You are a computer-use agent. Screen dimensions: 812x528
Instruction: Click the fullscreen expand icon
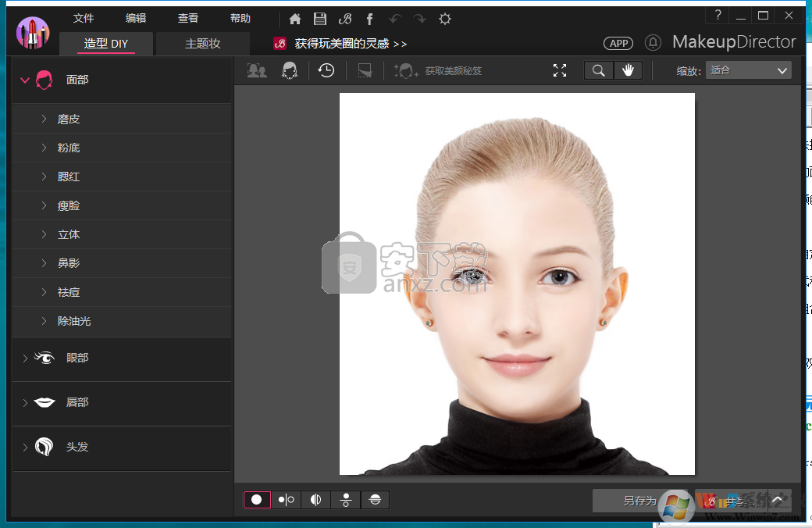click(x=560, y=70)
